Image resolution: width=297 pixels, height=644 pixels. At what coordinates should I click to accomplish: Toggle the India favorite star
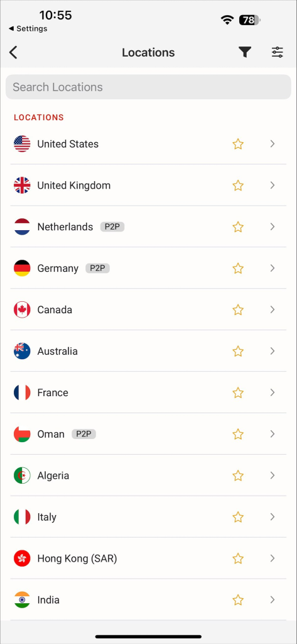click(x=238, y=600)
